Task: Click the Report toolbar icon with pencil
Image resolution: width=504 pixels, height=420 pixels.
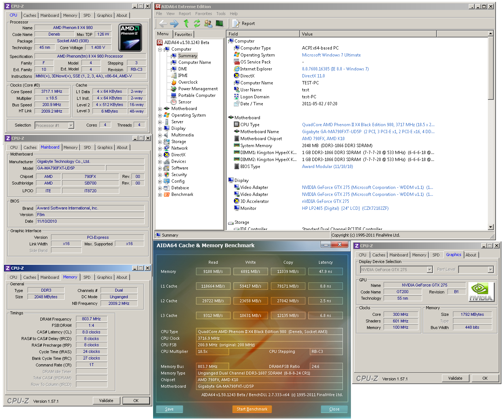Action: (236, 23)
